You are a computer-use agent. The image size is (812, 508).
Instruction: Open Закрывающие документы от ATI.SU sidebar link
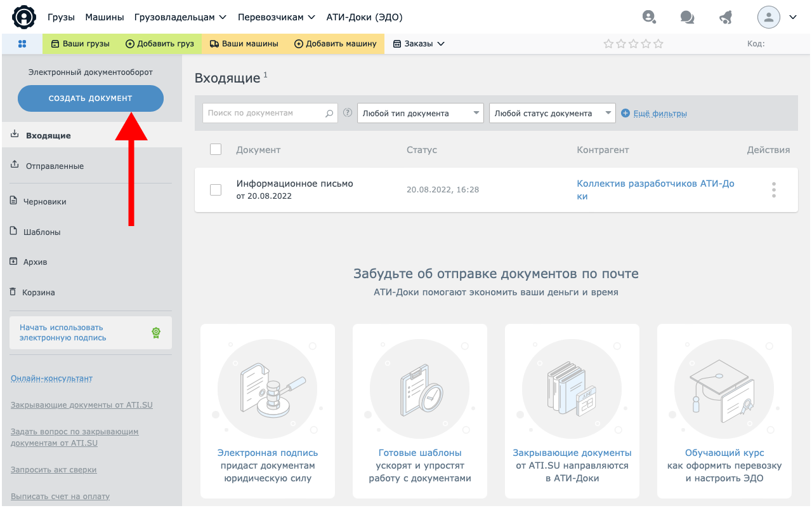[x=82, y=404]
